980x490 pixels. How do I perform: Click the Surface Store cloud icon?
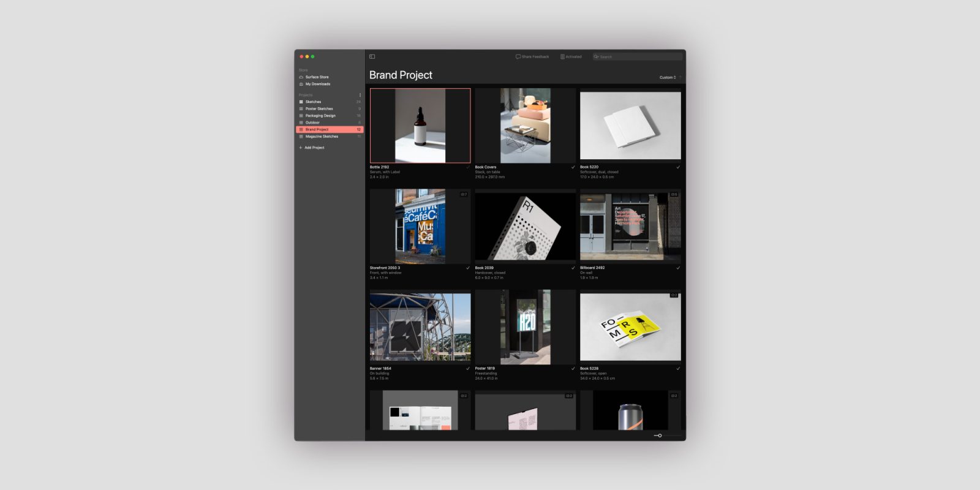tap(301, 77)
